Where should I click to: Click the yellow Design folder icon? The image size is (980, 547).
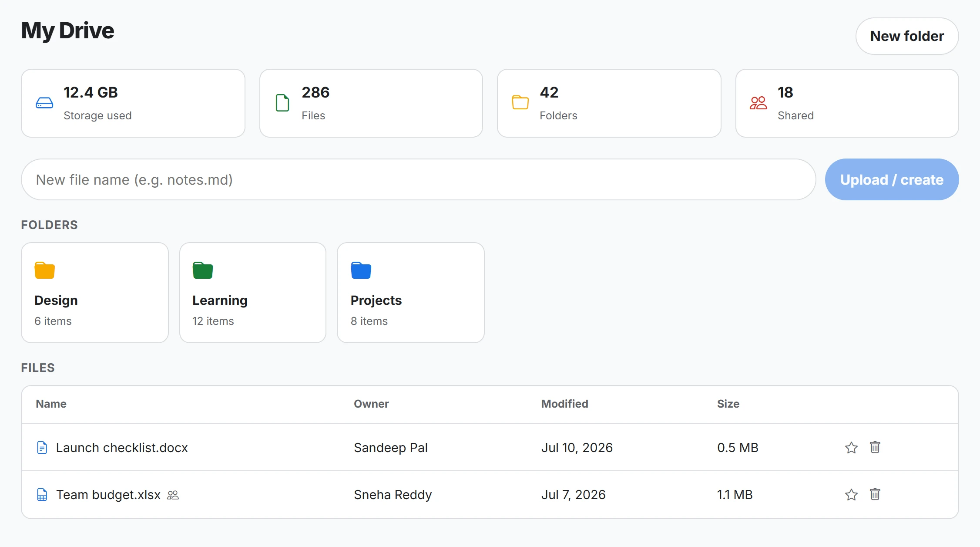44,270
